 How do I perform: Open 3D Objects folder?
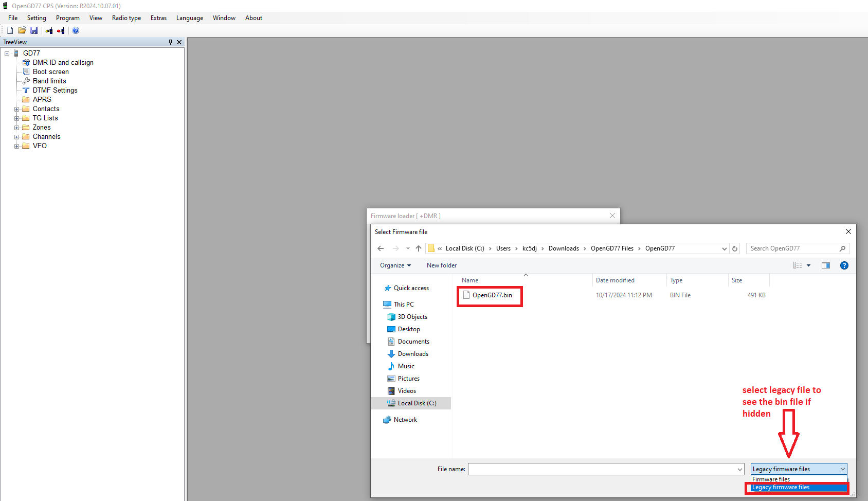pos(412,317)
